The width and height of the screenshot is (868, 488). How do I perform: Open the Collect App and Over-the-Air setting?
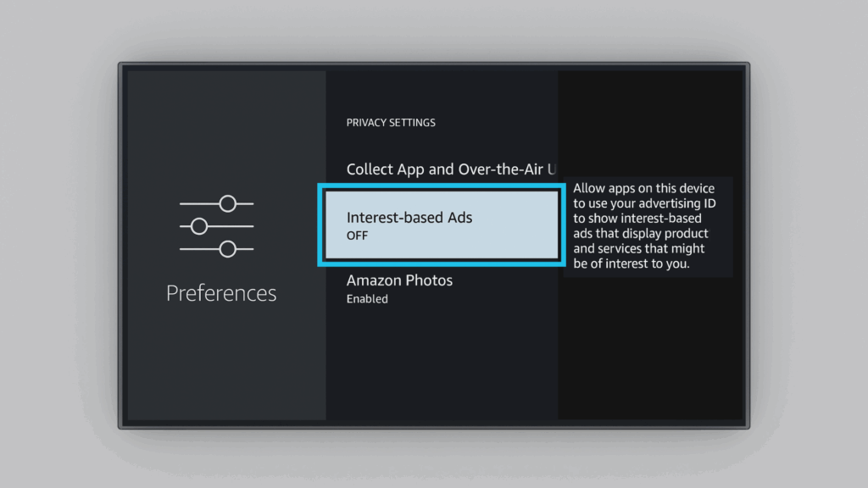click(451, 169)
